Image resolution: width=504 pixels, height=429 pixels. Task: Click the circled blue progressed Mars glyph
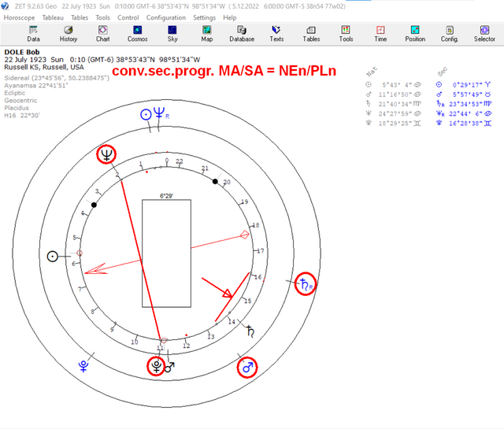pyautogui.click(x=247, y=368)
